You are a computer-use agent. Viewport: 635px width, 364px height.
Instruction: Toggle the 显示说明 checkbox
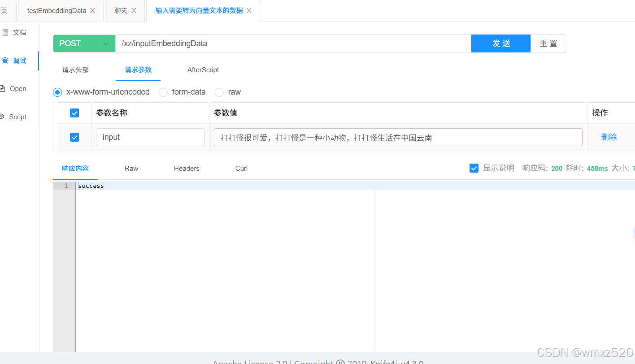pos(474,168)
